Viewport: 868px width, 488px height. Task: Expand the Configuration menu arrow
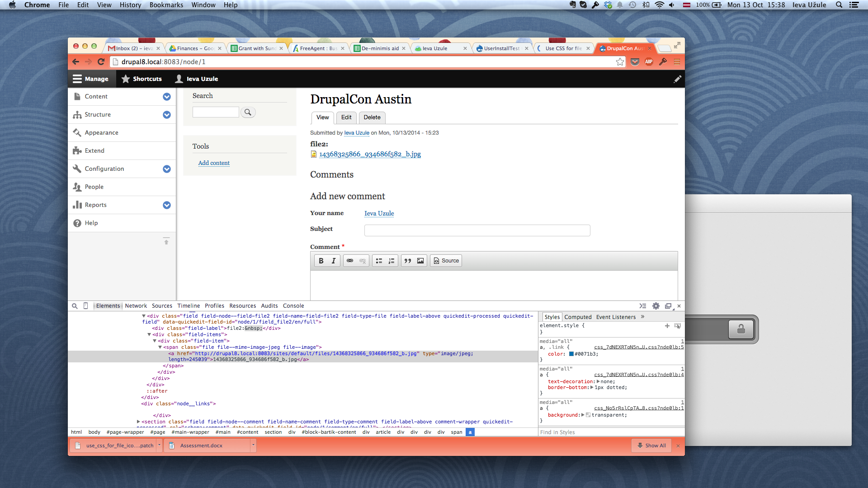(167, 169)
